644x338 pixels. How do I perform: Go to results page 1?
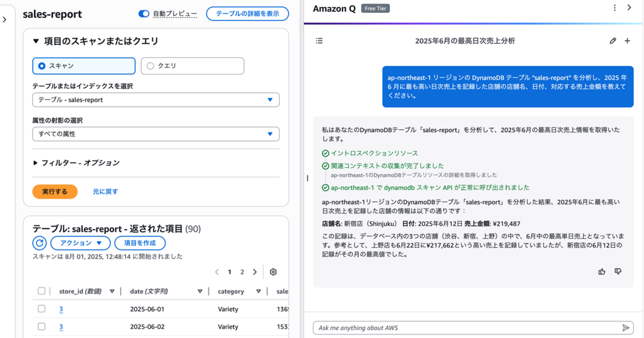click(x=229, y=272)
